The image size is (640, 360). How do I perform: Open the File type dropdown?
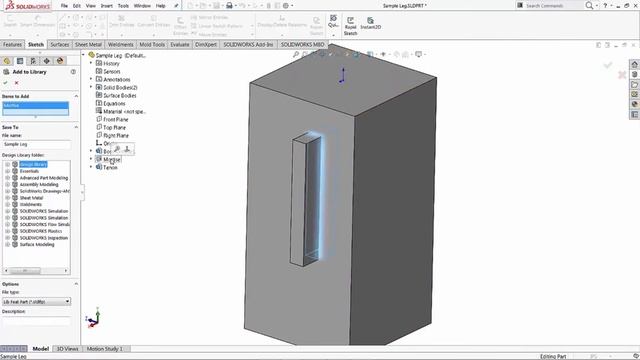click(x=67, y=302)
